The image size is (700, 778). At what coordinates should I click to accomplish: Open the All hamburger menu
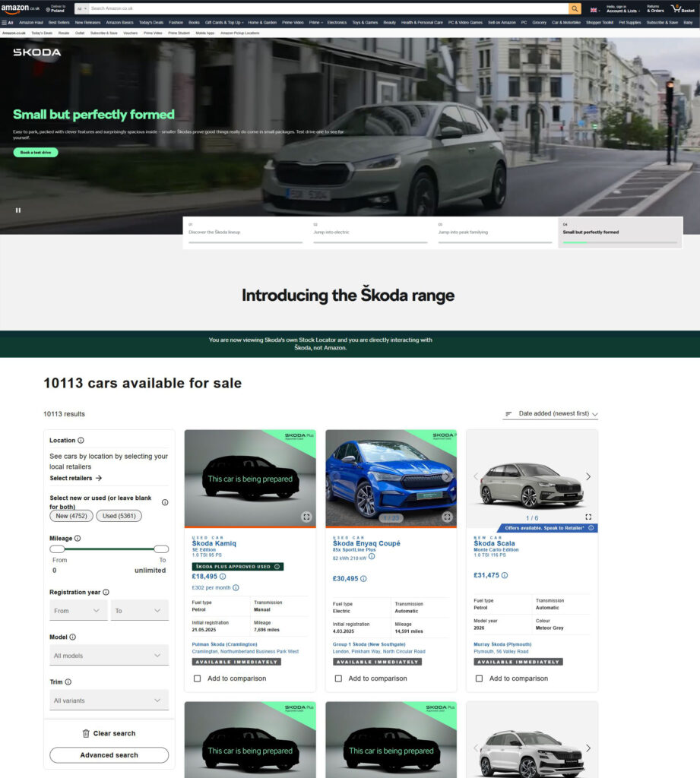pyautogui.click(x=8, y=22)
